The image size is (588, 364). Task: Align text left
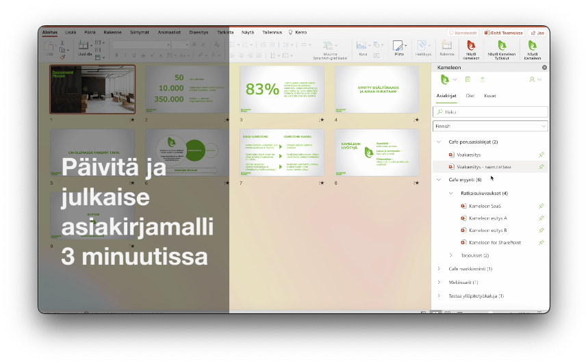(x=233, y=55)
